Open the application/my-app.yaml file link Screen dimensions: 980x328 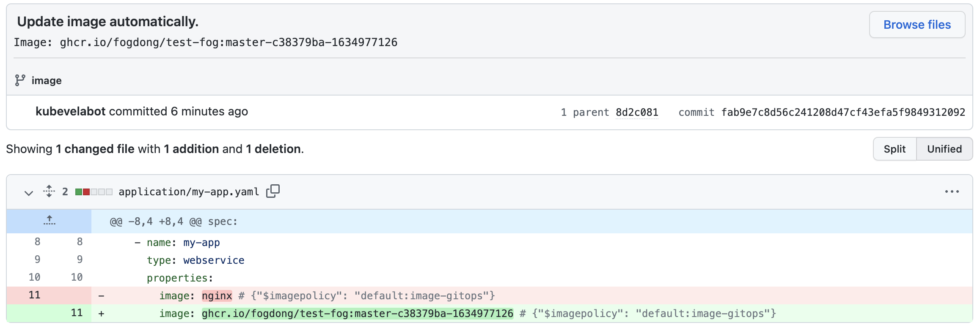[x=189, y=192]
